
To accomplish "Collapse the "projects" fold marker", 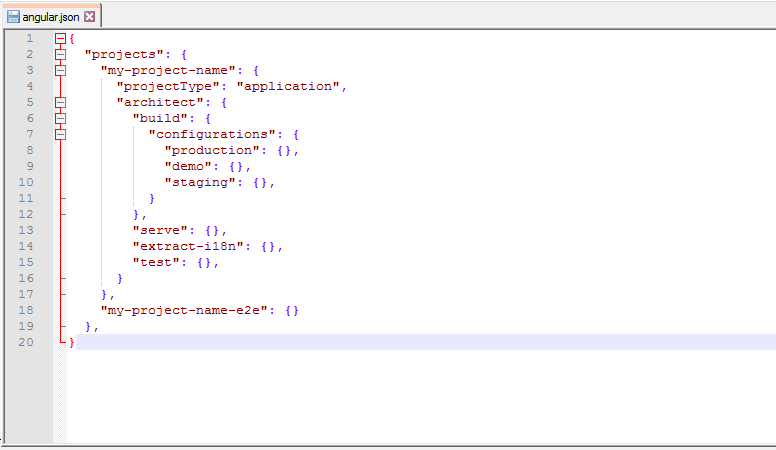I will pyautogui.click(x=60, y=54).
